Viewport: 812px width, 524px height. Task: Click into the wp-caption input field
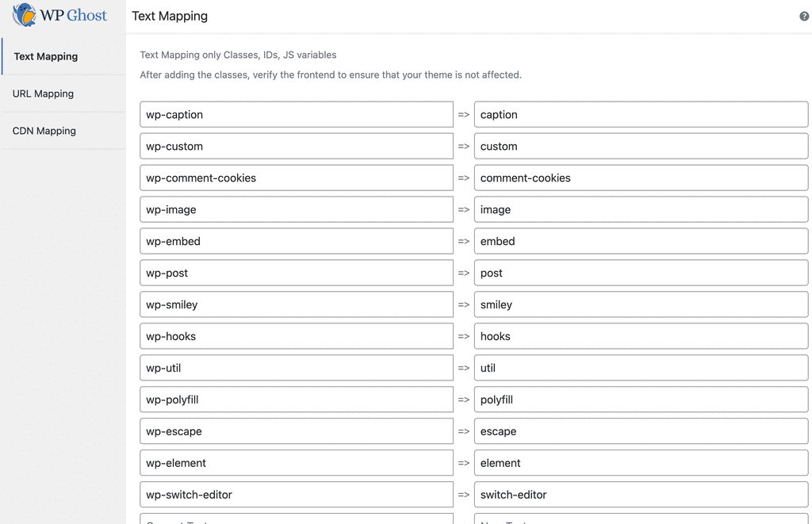click(x=296, y=114)
